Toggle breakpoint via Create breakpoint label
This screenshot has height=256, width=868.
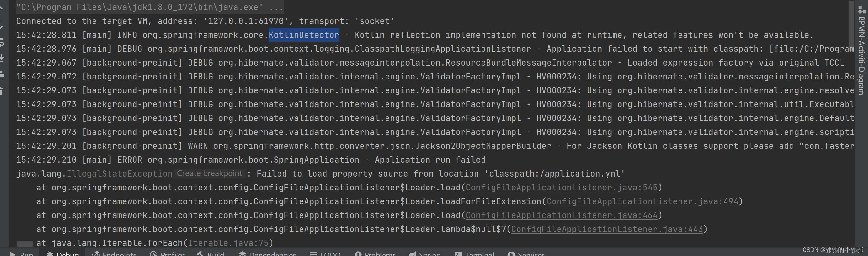[210, 173]
